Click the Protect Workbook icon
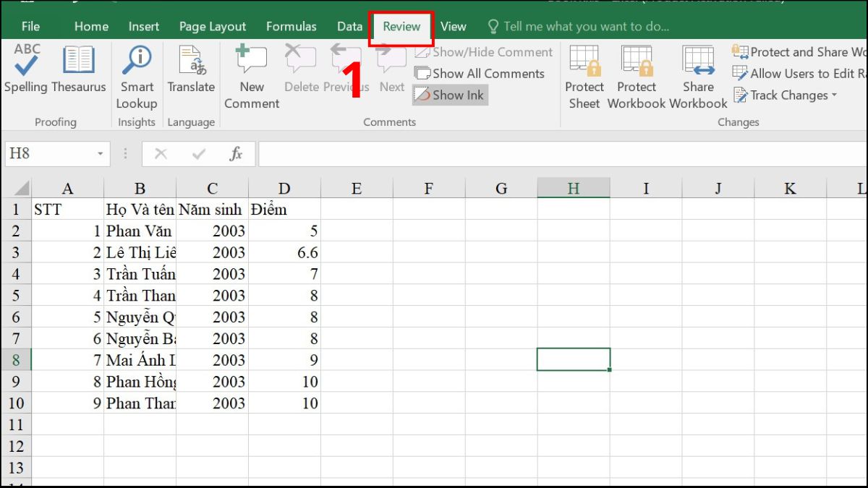 (x=636, y=72)
